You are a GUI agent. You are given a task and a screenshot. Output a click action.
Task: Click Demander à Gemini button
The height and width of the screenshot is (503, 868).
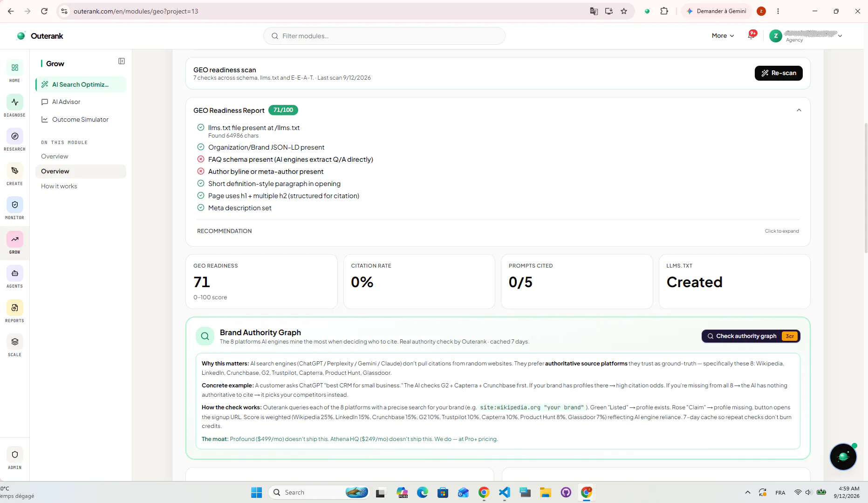(717, 11)
